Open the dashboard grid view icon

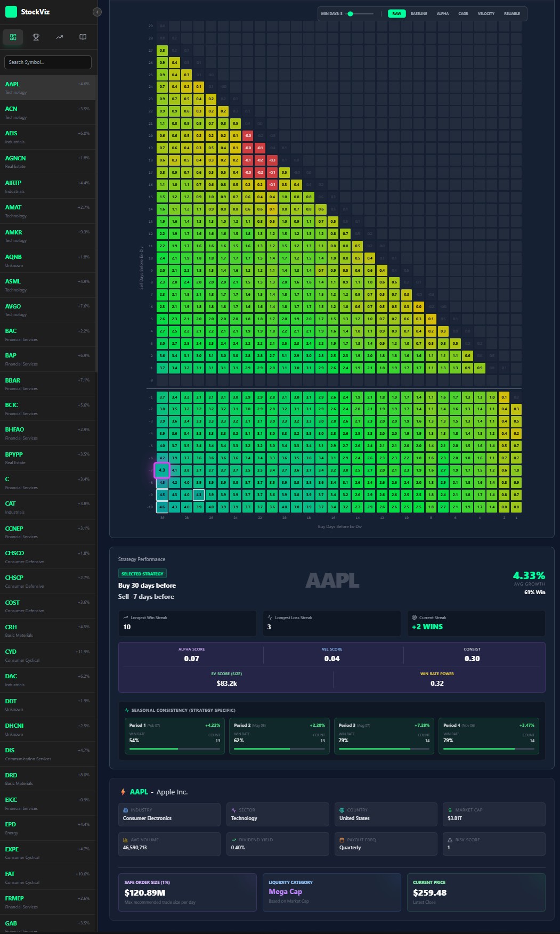[x=13, y=37]
